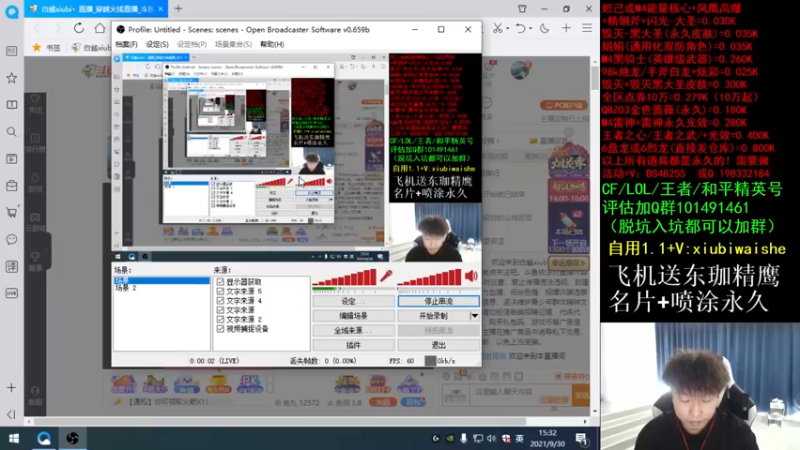Open the briefcase toolbox icon in sidebar
This screenshot has width=800, height=450.
tap(12, 186)
